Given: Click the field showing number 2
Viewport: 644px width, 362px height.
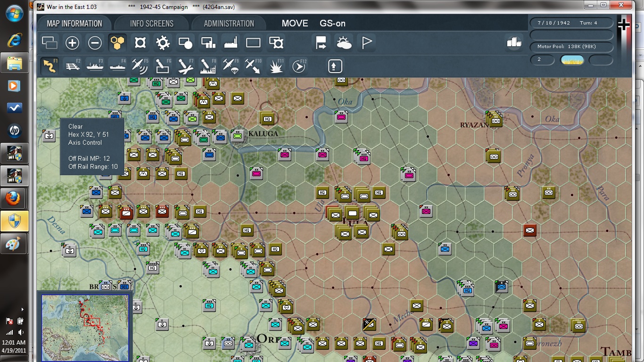Looking at the screenshot, I should click(543, 60).
